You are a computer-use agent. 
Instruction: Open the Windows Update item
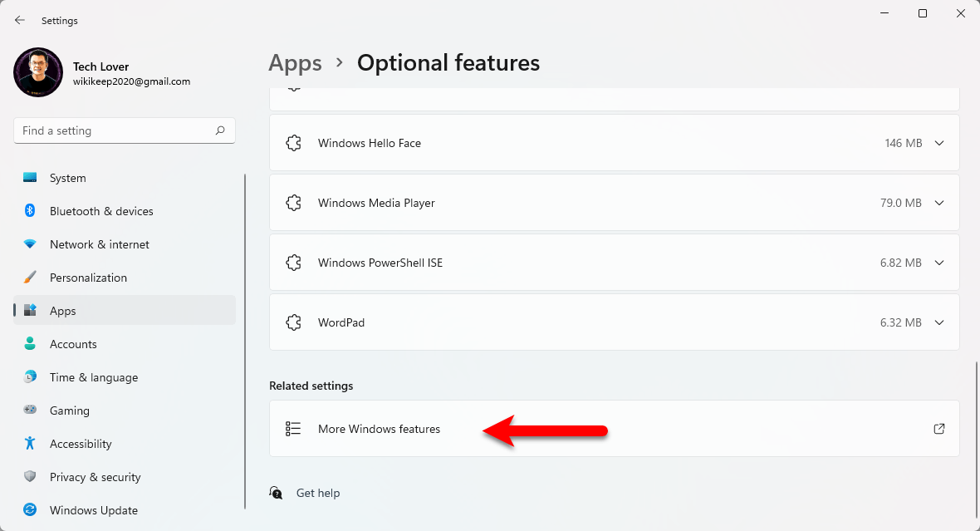(125, 509)
